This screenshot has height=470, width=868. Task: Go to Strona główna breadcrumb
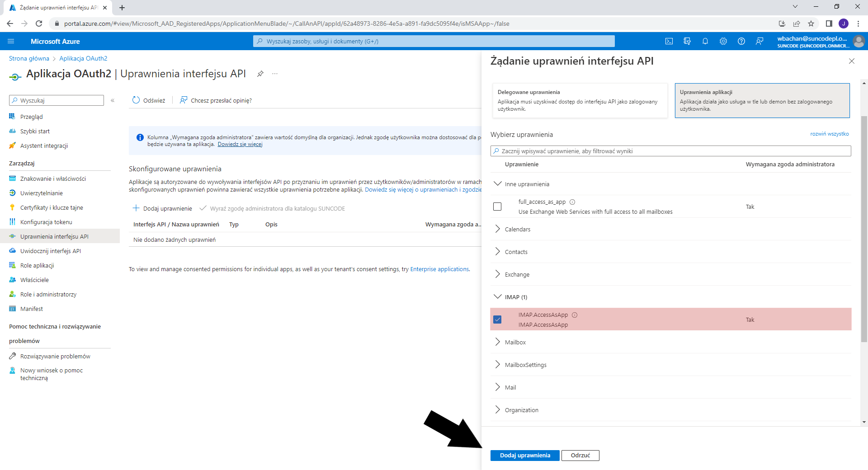click(29, 58)
